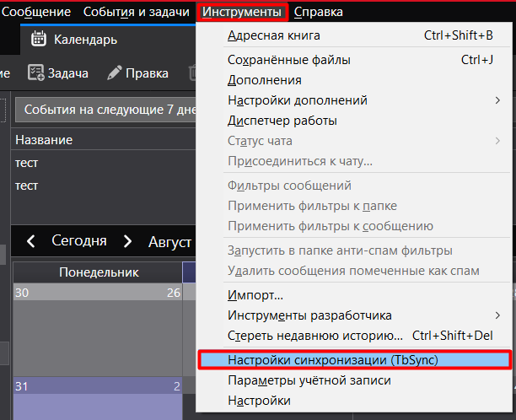Click the Calendar tab icon
This screenshot has height=420, width=516.
point(38,39)
